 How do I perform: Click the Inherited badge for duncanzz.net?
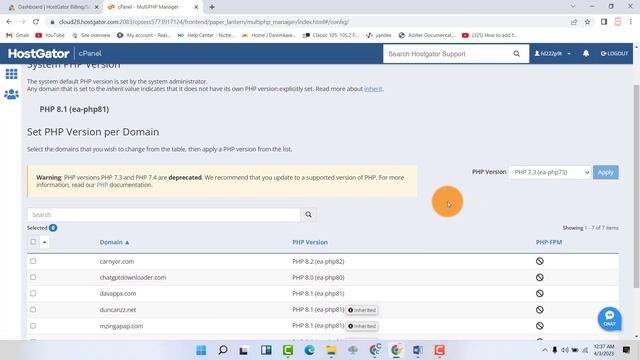coord(362,310)
